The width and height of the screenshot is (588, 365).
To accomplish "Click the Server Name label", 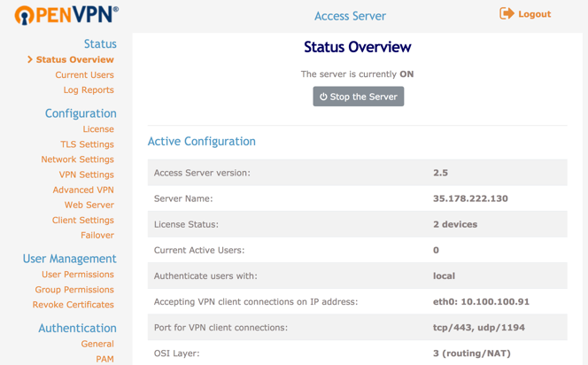I will (183, 198).
